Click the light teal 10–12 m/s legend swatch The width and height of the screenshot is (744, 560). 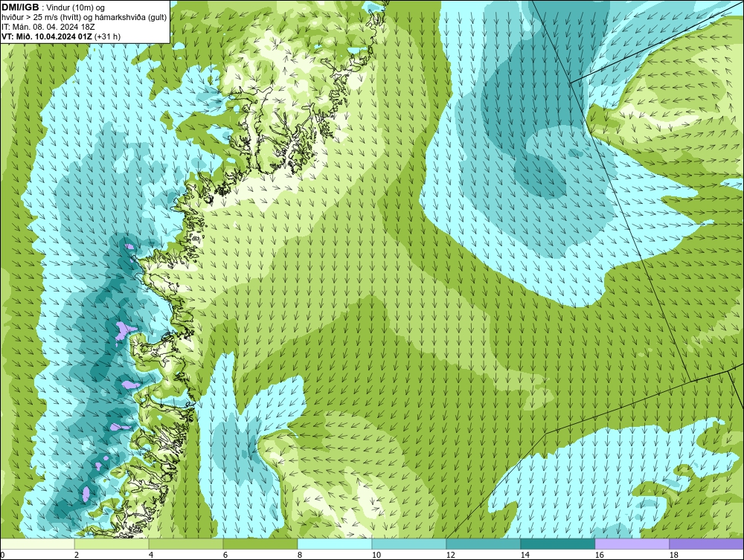(x=409, y=544)
